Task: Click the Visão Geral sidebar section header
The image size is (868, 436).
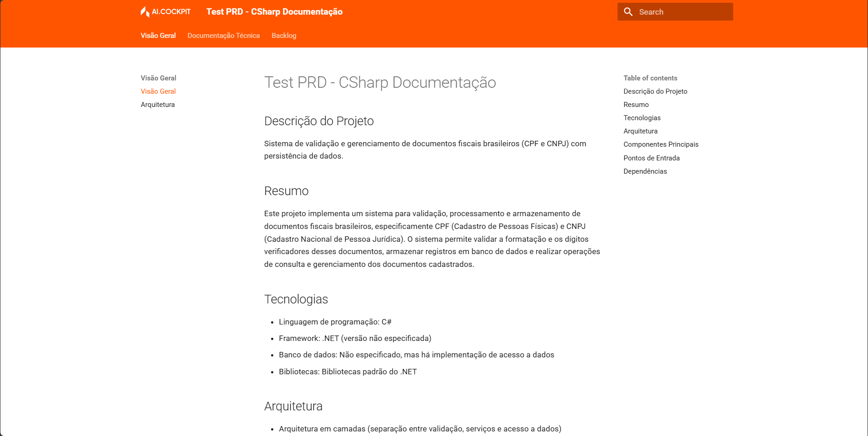Action: [x=158, y=78]
